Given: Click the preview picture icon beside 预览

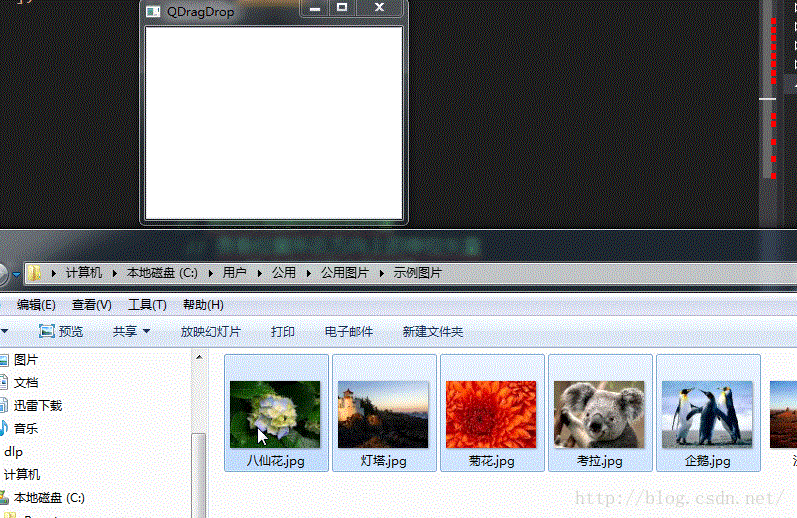Looking at the screenshot, I should (x=47, y=331).
